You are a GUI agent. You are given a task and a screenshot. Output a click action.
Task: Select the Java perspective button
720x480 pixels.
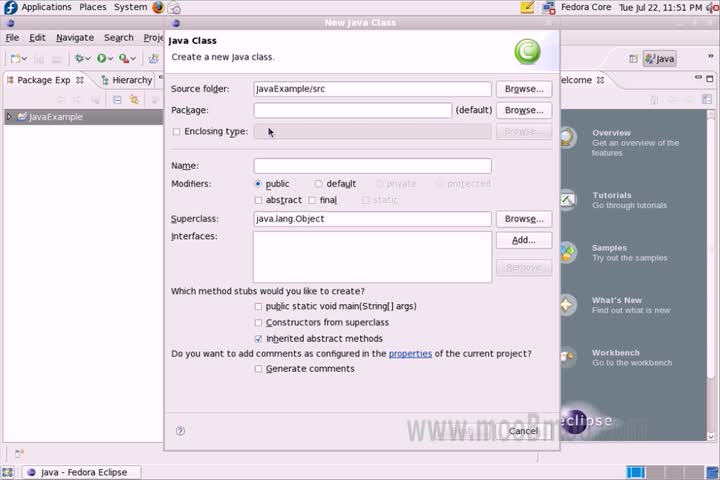click(659, 59)
